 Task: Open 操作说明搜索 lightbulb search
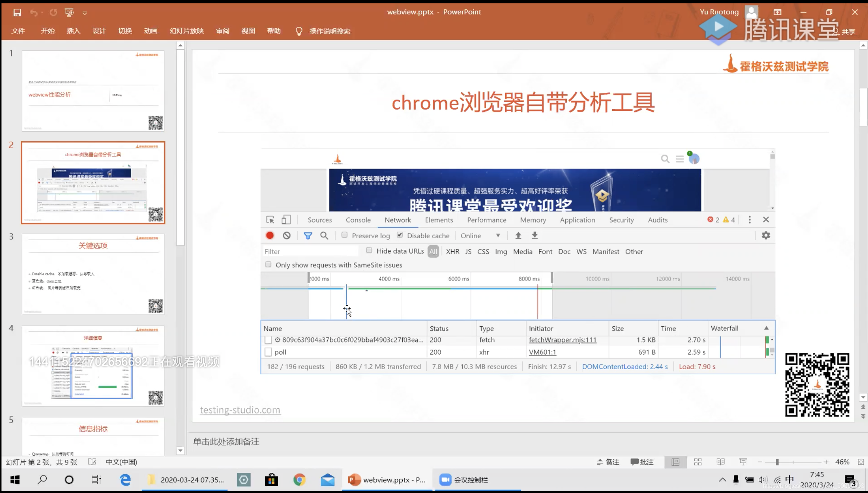pos(299,31)
